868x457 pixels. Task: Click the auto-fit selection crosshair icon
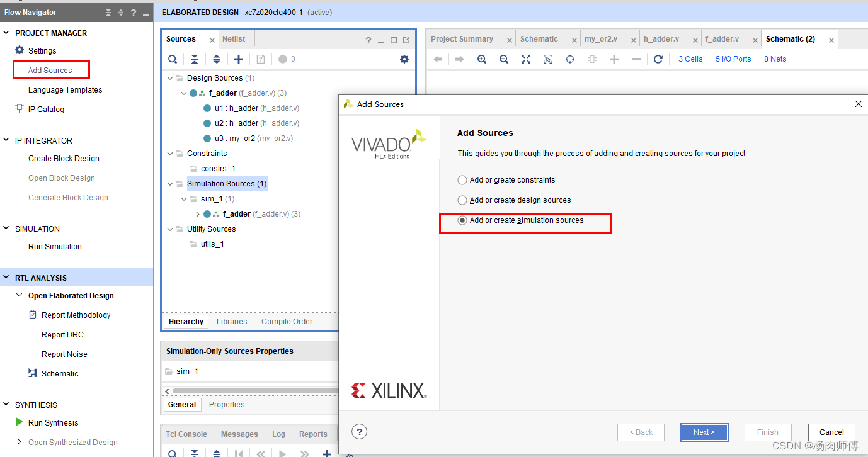[x=570, y=59]
